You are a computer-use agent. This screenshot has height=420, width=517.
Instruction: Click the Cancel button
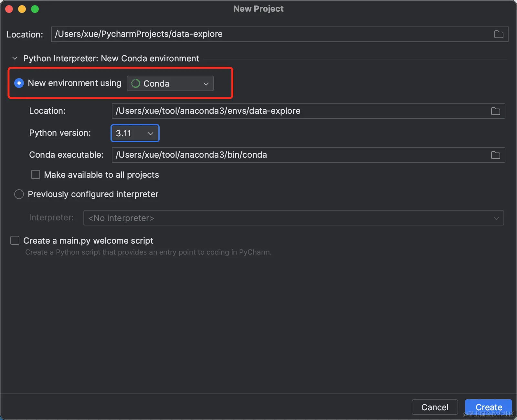pos(435,407)
